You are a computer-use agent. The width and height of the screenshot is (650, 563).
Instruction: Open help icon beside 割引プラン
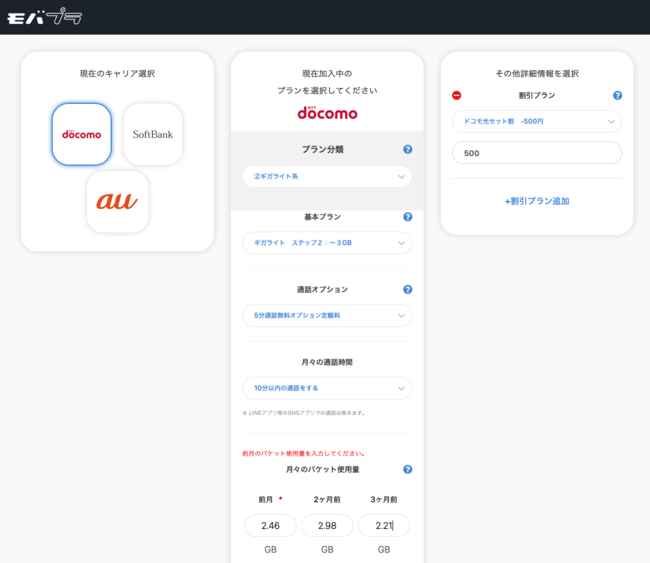[617, 96]
